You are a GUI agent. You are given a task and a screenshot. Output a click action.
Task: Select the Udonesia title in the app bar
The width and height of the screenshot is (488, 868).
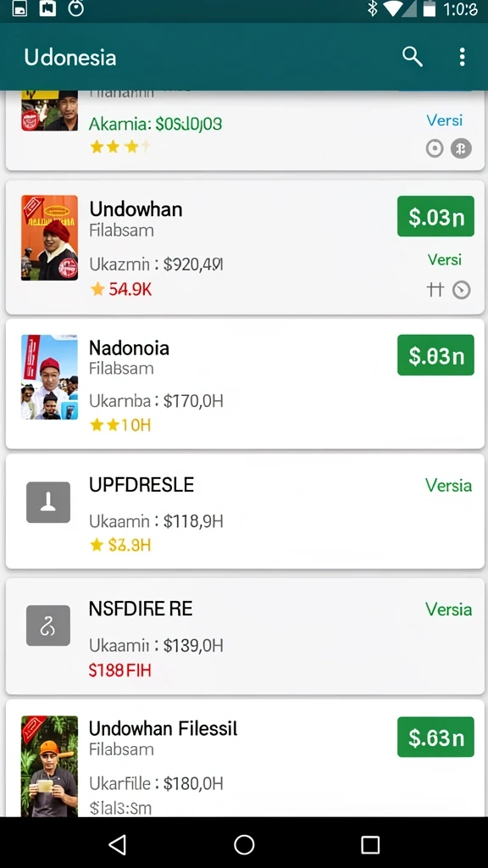(x=70, y=58)
